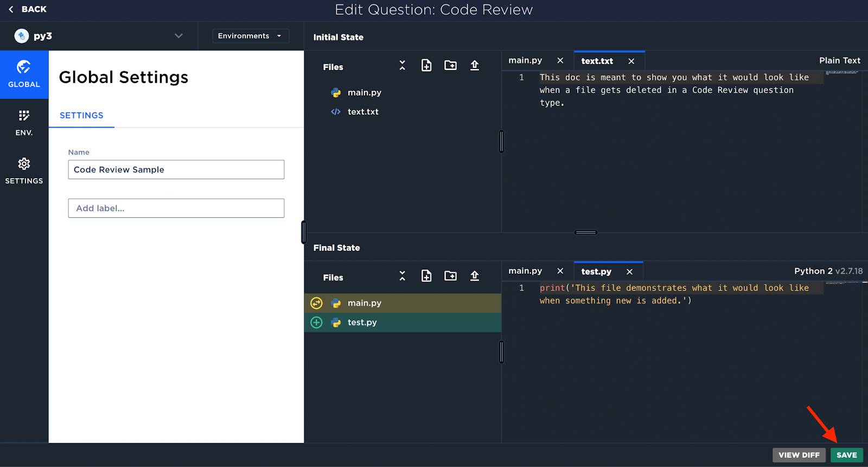868x467 pixels.
Task: Switch to main.py tab in Initial State
Action: coord(525,60)
